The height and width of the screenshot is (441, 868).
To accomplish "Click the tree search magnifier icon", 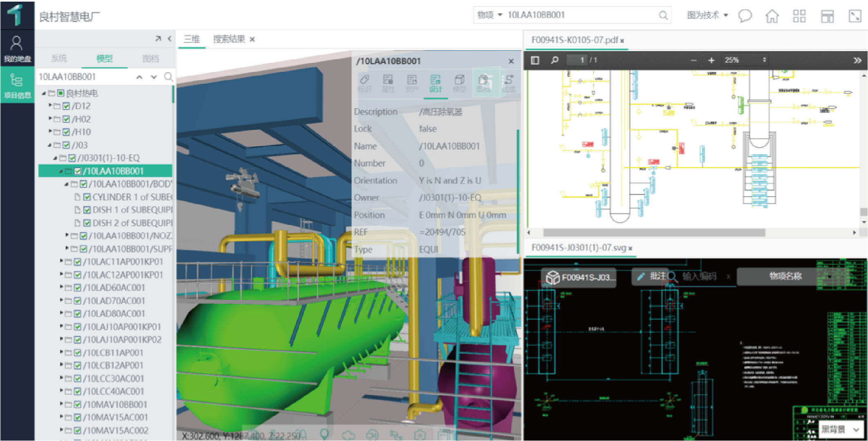I will tap(168, 77).
